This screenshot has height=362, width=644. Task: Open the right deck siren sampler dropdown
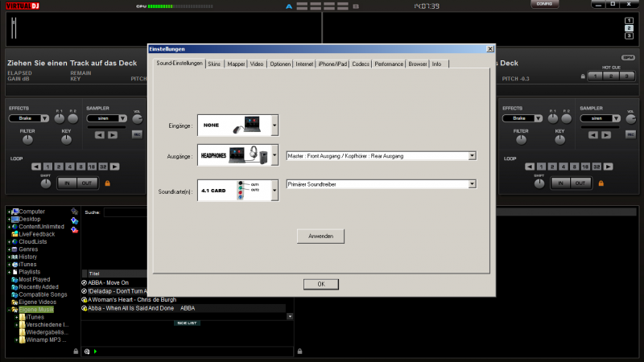[616, 118]
